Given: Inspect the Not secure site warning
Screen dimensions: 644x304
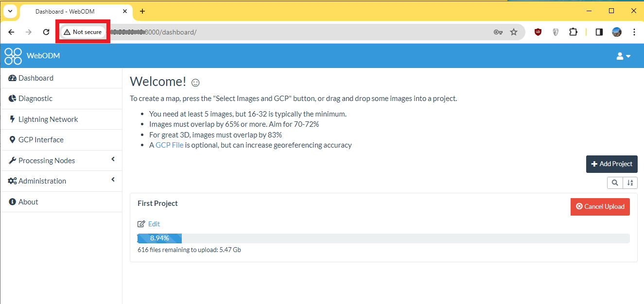Looking at the screenshot, I should pyautogui.click(x=83, y=32).
